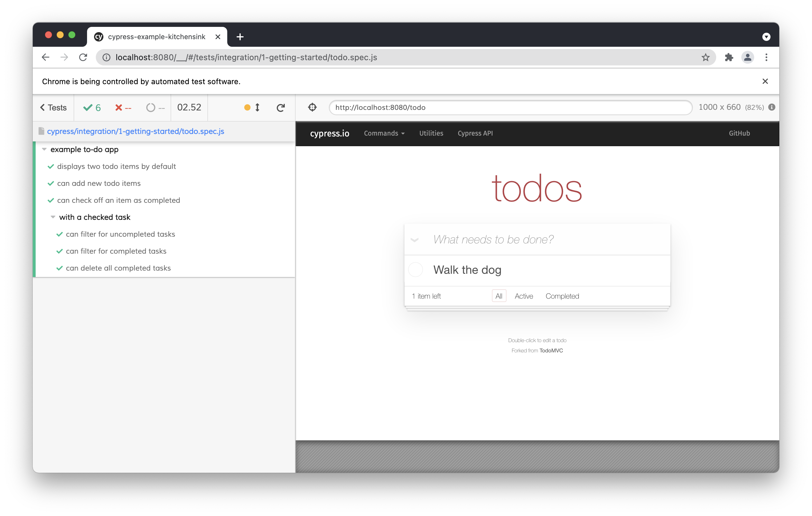Screen dimensions: 812x516
Task: Open the todo.spec.js file link
Action: click(136, 131)
